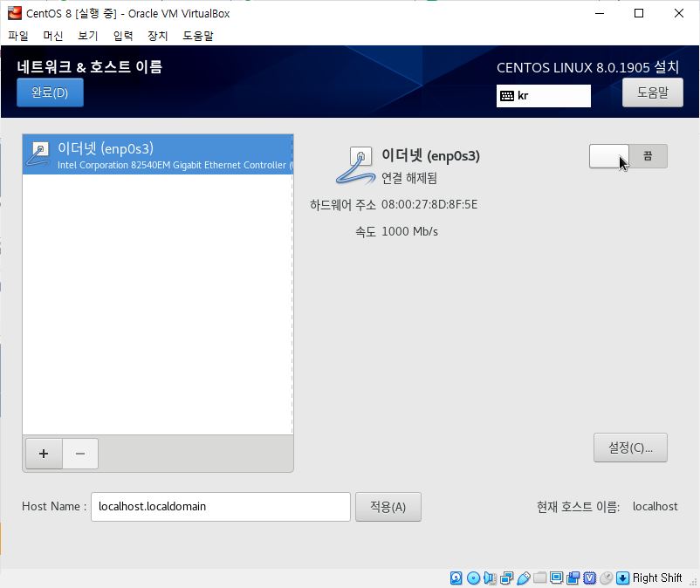Click the speed value 1000 Mb/s
The width and height of the screenshot is (700, 588).
point(410,231)
